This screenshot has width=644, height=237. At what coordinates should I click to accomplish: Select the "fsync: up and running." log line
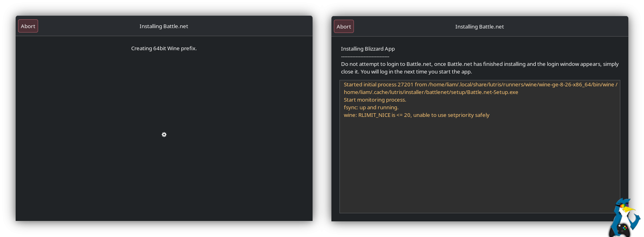click(x=371, y=107)
